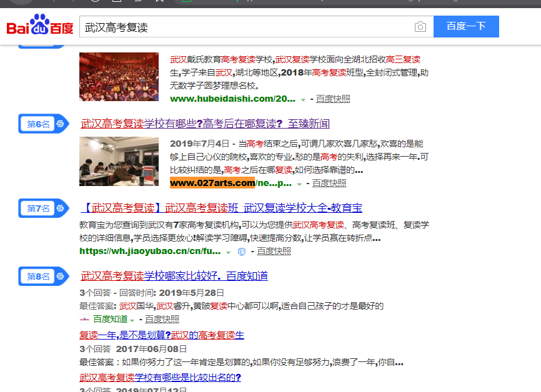Visit www.hubeidaishi.com URL link
This screenshot has width=541, height=392.
click(232, 99)
